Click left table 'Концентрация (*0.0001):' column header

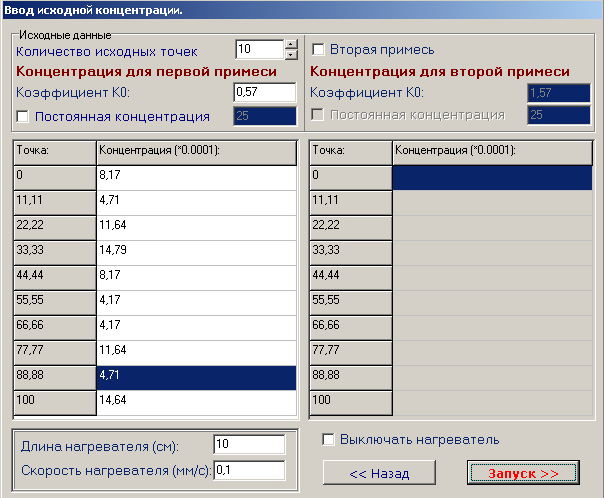click(x=196, y=153)
